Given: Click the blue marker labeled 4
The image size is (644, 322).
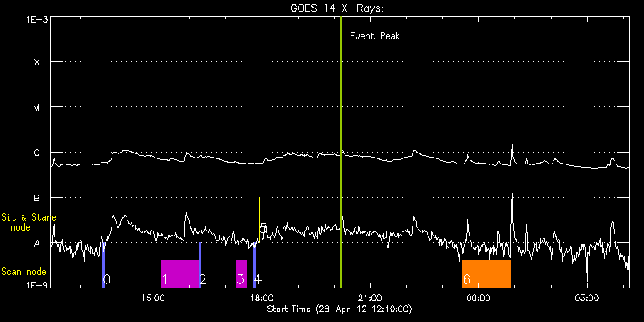Looking at the screenshot, I should coord(255,265).
